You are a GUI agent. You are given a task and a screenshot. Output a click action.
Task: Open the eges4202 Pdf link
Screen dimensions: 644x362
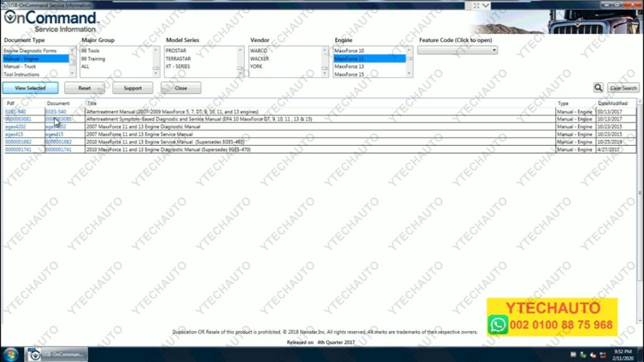coord(16,127)
